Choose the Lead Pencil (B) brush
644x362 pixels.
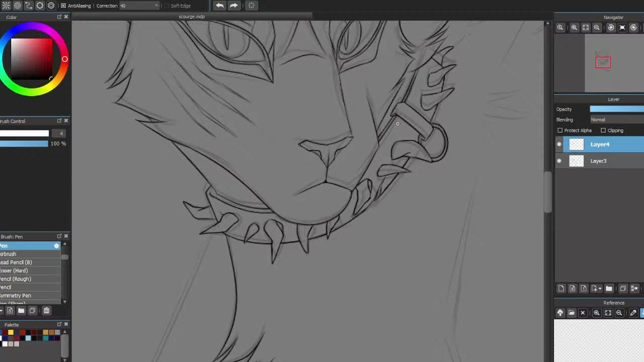coord(30,262)
